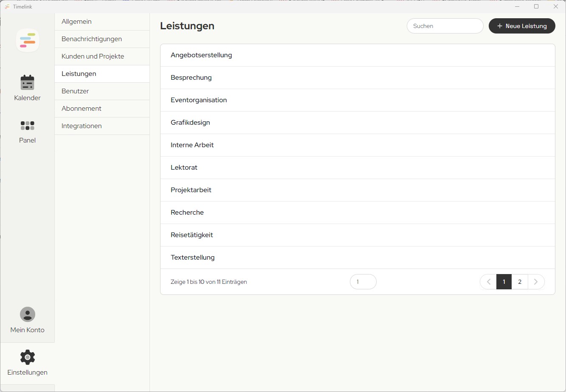Open the Texterstellung entry
Viewport: 566px width, 392px height.
pos(358,258)
